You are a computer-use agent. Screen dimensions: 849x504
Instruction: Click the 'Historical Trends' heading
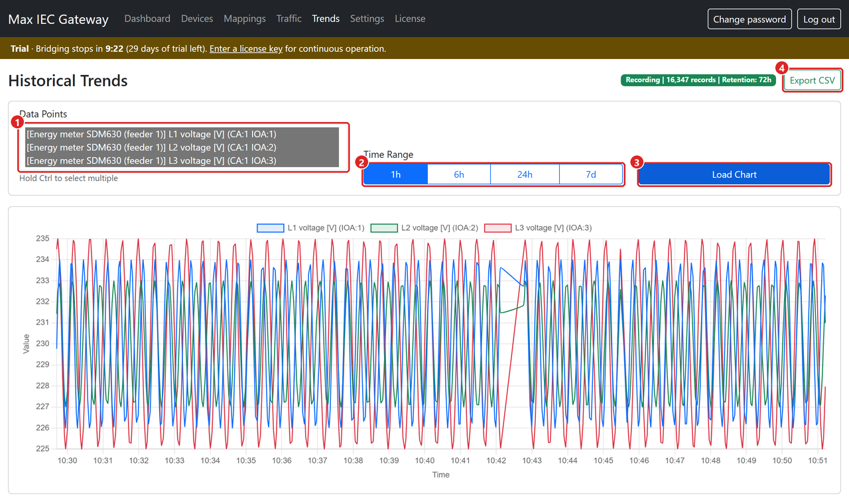click(68, 81)
